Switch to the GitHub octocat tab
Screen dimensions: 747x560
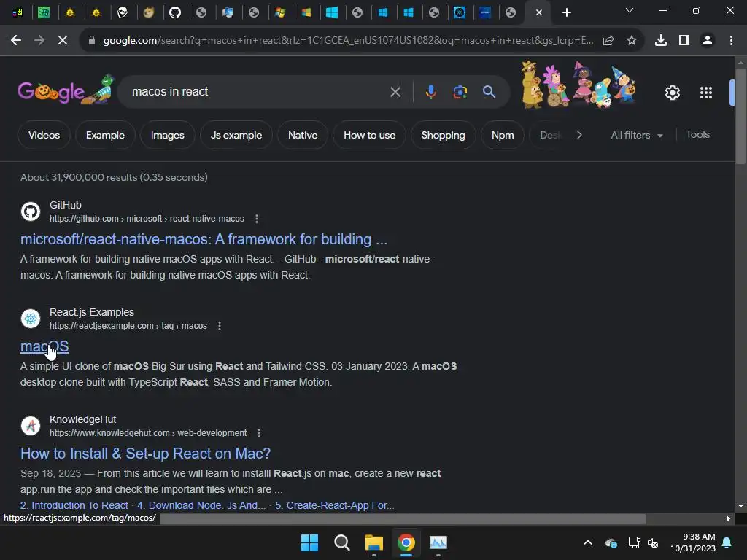tap(175, 12)
